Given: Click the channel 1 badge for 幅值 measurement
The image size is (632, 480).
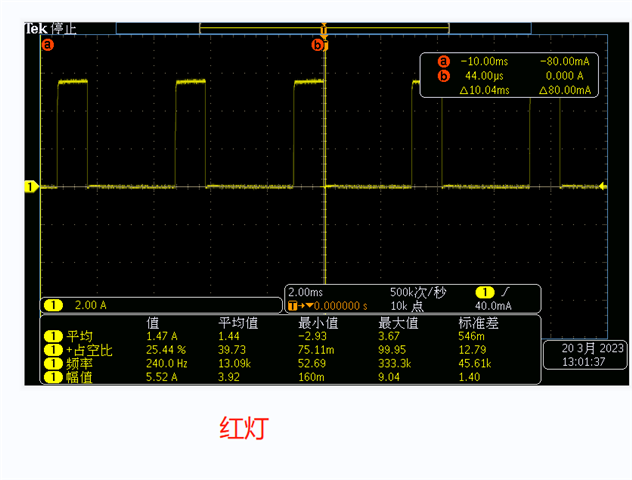Looking at the screenshot, I should [x=53, y=377].
